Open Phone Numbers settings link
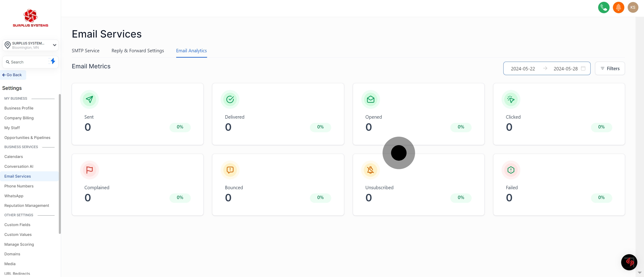 pos(19,186)
